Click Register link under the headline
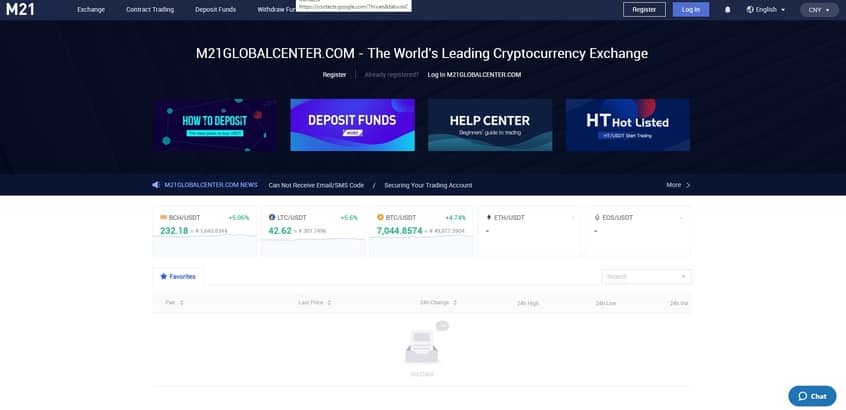The image size is (846, 410). (x=334, y=75)
